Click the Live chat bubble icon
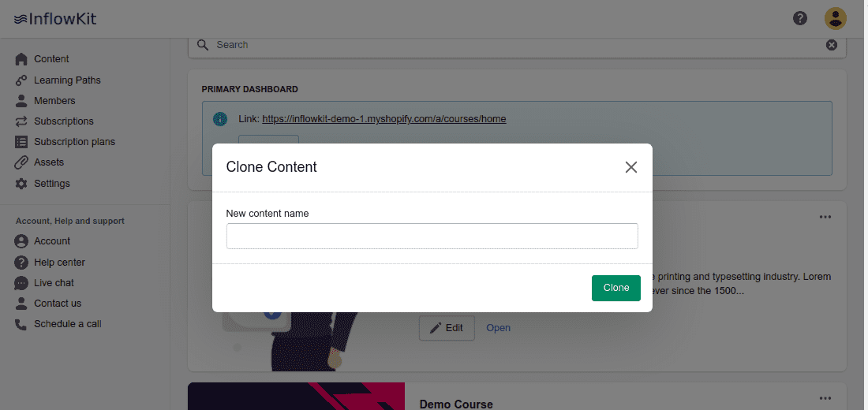The image size is (868, 410). [x=21, y=283]
